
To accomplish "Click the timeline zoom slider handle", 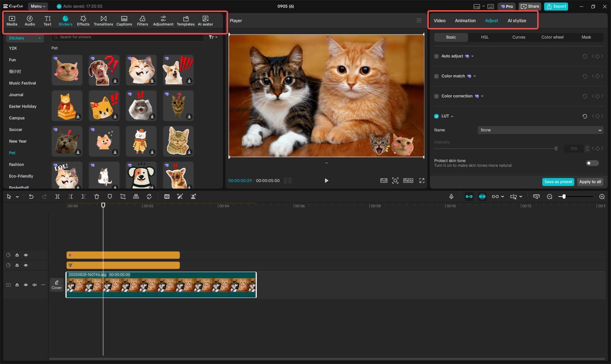I will 564,197.
